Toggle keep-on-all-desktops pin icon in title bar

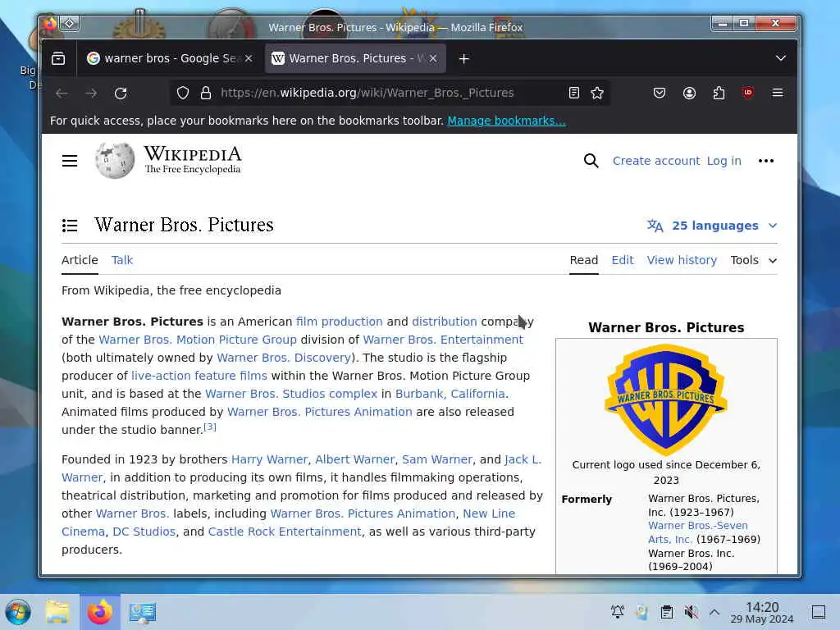coord(70,24)
